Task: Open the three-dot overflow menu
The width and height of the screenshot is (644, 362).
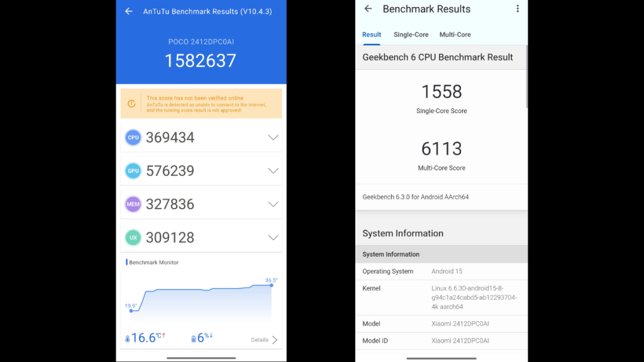Action: click(x=518, y=8)
